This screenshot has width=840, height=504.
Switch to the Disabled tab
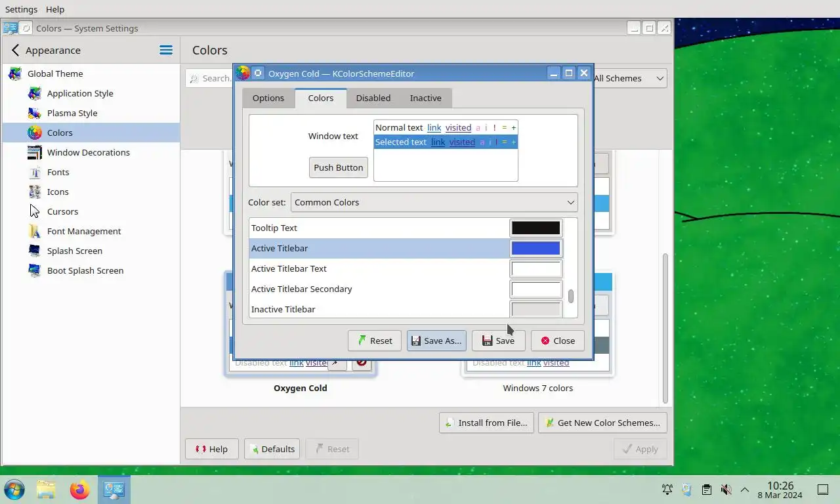click(x=373, y=98)
